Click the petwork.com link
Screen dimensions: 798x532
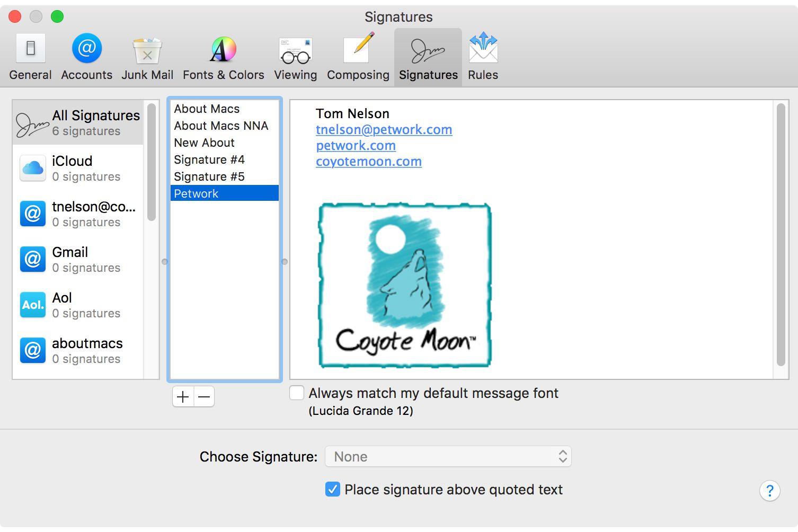356,146
